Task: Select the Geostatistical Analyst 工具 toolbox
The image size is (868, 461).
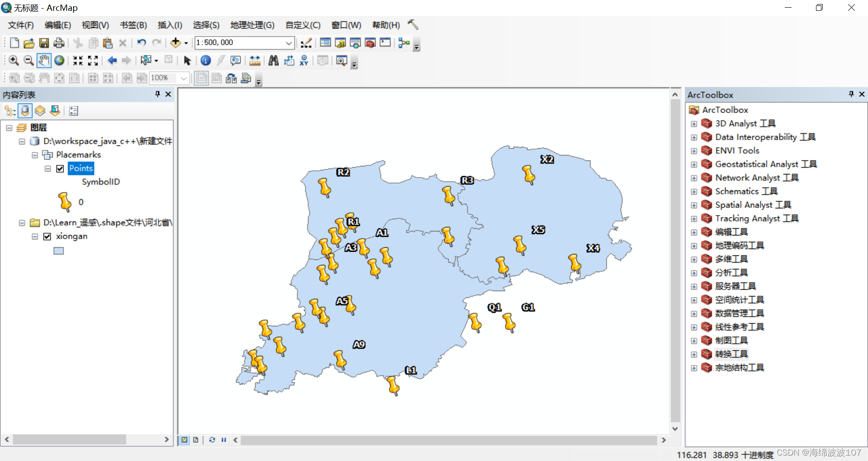Action: point(766,165)
